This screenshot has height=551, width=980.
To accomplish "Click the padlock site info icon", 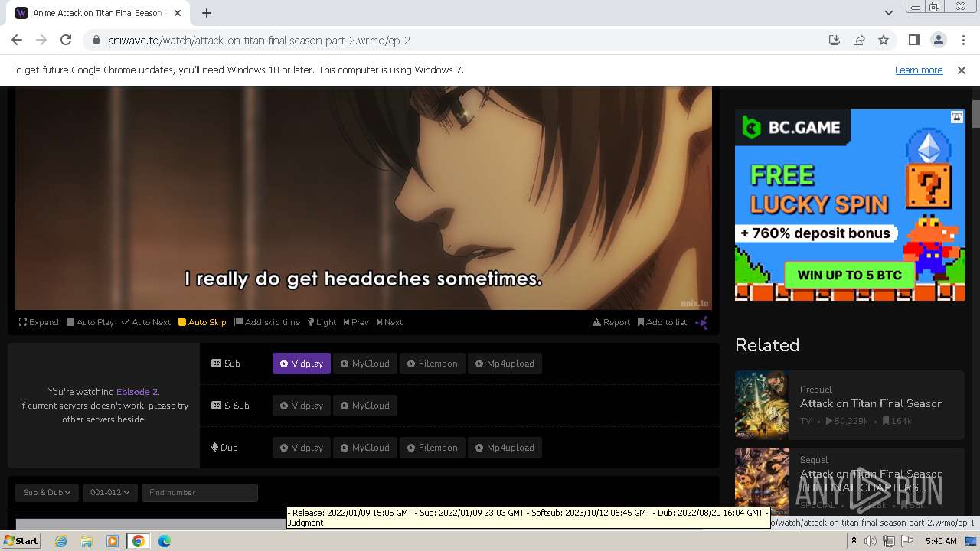I will (x=96, y=41).
